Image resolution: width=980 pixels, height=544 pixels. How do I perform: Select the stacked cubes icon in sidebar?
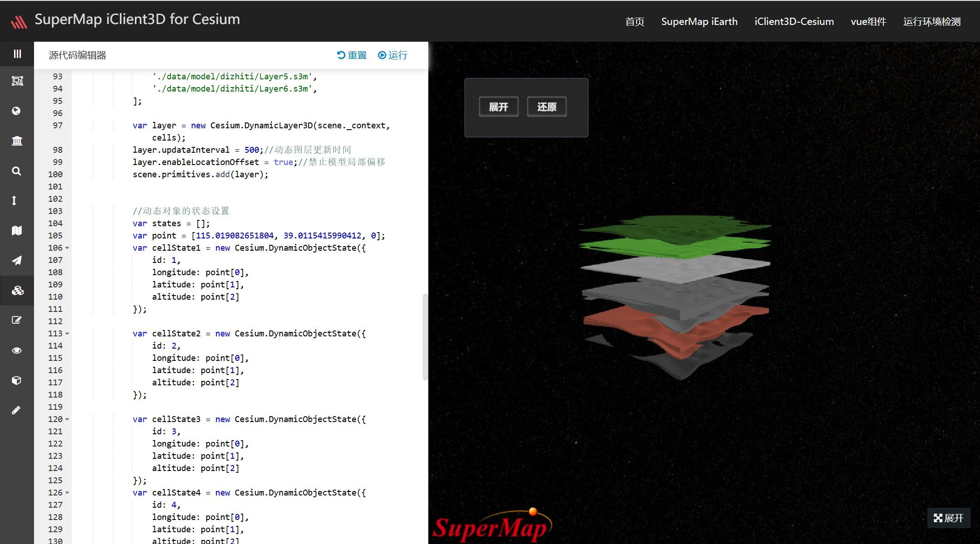tap(17, 291)
